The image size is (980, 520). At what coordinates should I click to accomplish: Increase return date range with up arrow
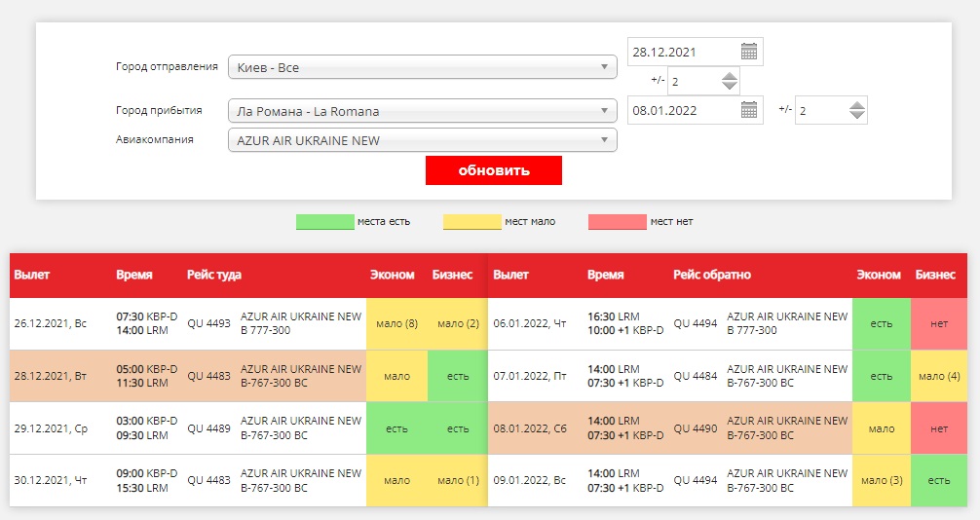click(856, 105)
